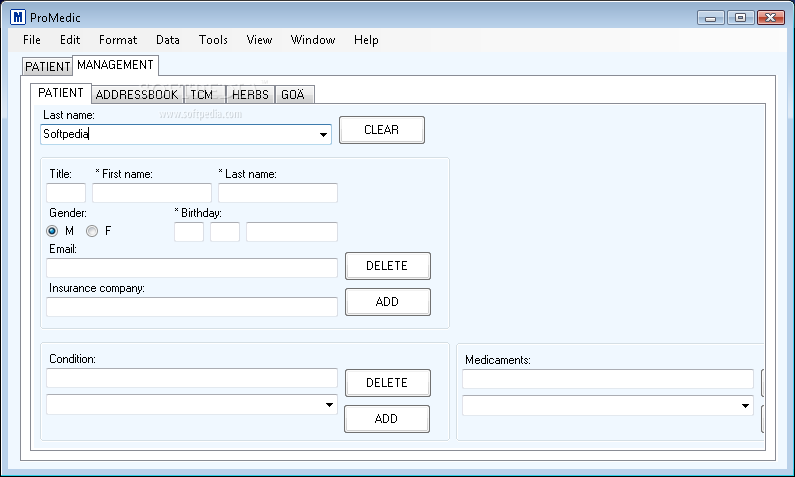Select the inner PATIENT sub-tab
The height and width of the screenshot is (477, 795).
click(x=61, y=93)
